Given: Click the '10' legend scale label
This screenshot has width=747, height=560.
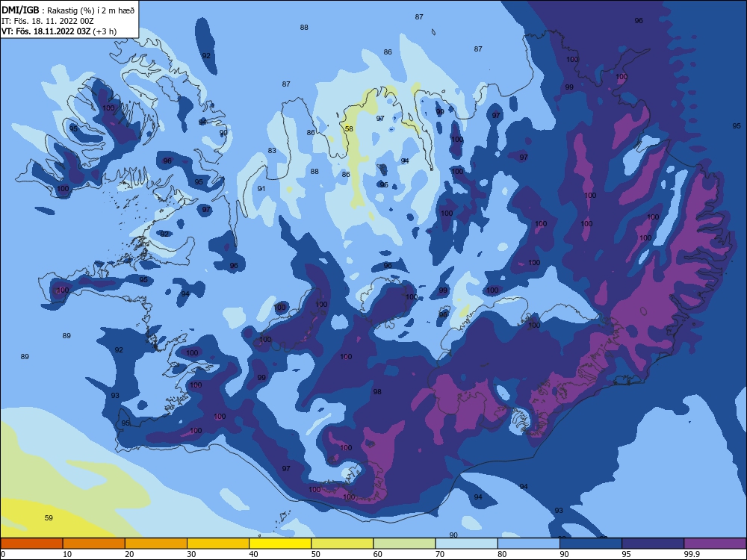Looking at the screenshot, I should click(x=67, y=554).
